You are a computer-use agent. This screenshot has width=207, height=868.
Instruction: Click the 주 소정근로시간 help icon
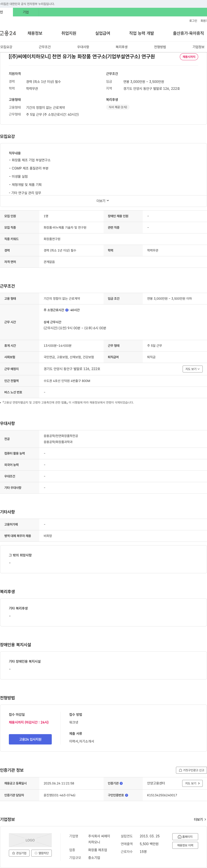tap(67, 310)
